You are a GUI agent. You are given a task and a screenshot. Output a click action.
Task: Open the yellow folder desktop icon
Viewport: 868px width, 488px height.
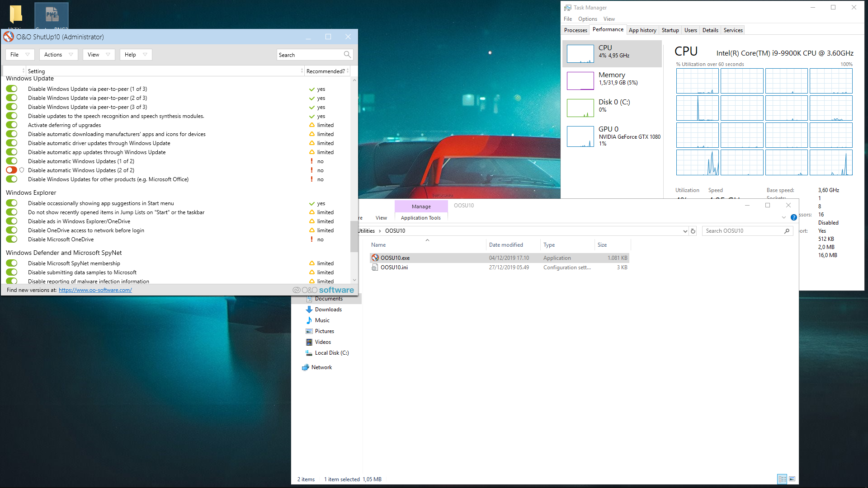coord(16,14)
